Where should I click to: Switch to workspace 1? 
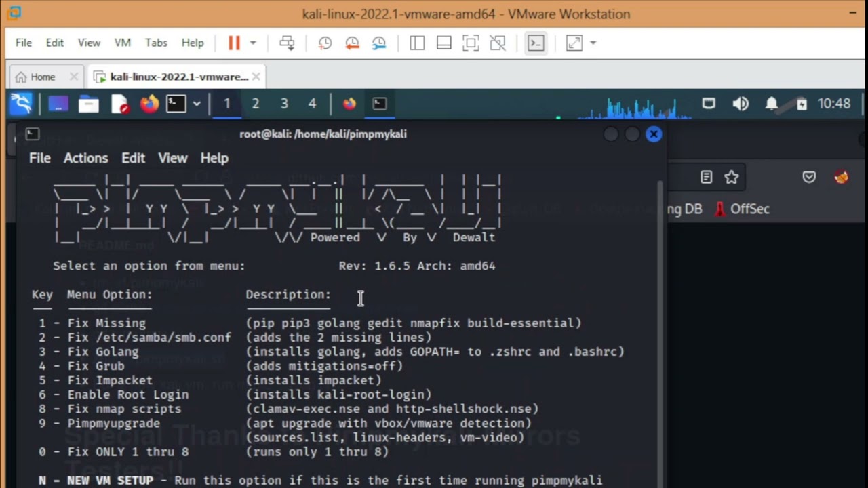point(227,104)
